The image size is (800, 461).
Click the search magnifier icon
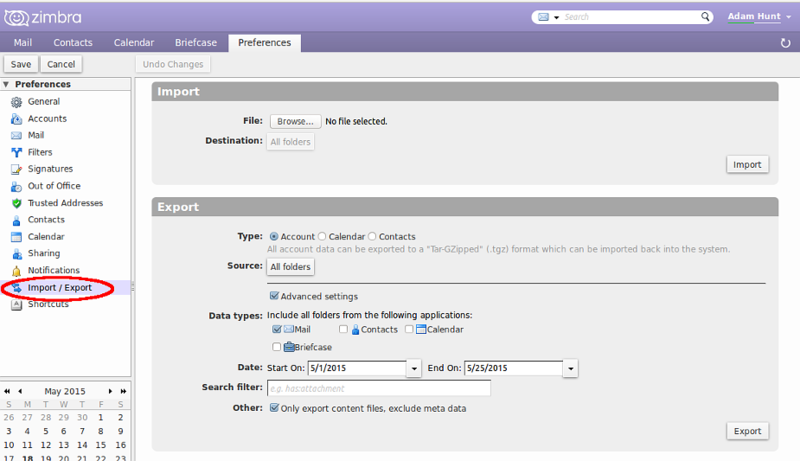[705, 17]
